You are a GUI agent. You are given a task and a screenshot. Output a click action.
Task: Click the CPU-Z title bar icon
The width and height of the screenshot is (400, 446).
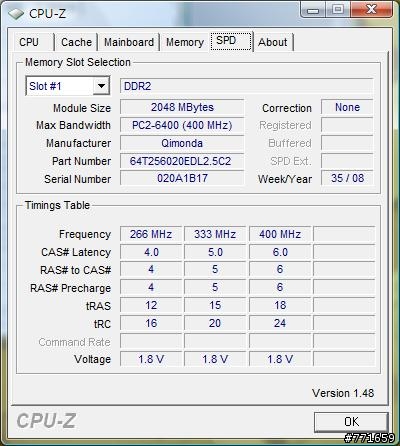16,14
